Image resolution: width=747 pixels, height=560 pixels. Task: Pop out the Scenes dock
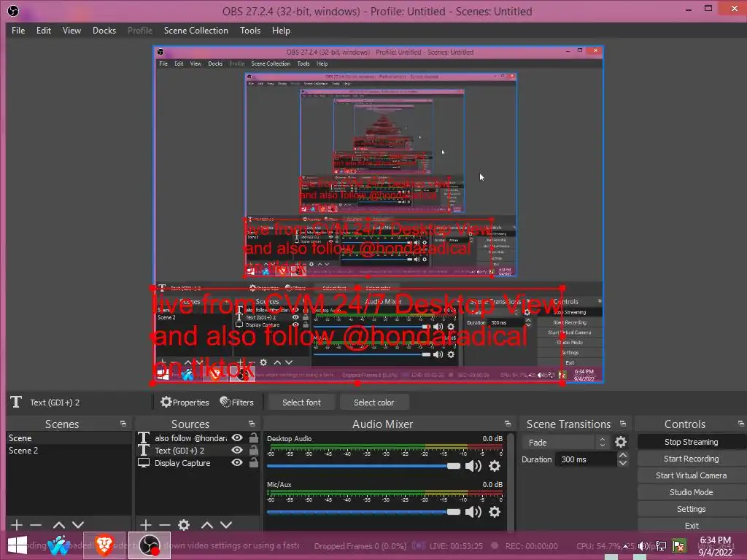(123, 424)
